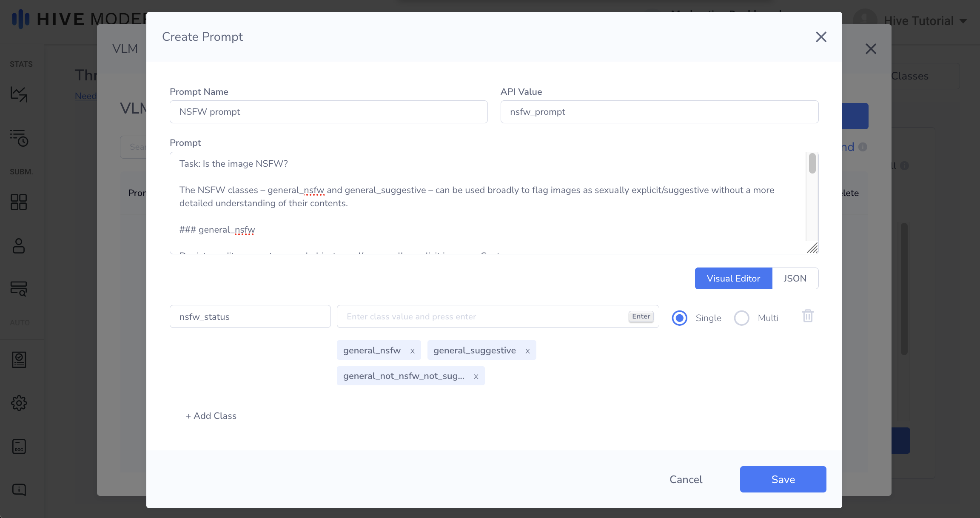Expand the Hive Tutorial account dropdown
The height and width of the screenshot is (518, 980).
(963, 21)
